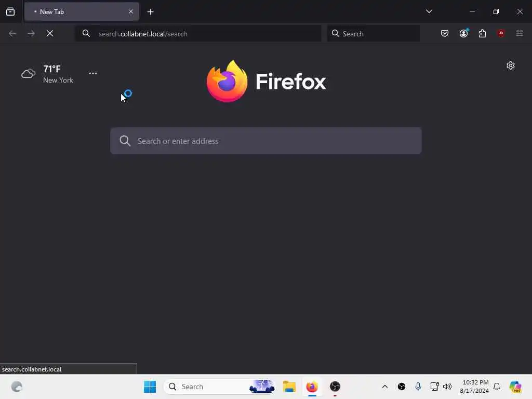The image size is (532, 399).
Task: Open the notifications bell
Action: pyautogui.click(x=497, y=387)
